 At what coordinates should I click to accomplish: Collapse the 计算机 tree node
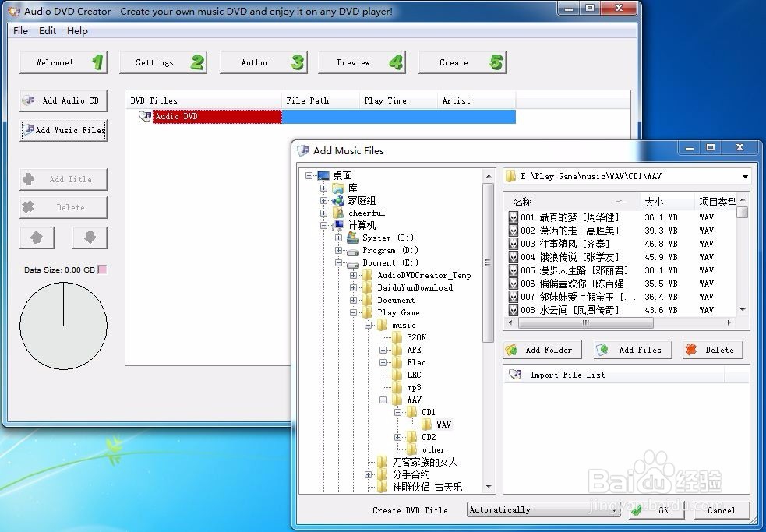[x=323, y=225]
